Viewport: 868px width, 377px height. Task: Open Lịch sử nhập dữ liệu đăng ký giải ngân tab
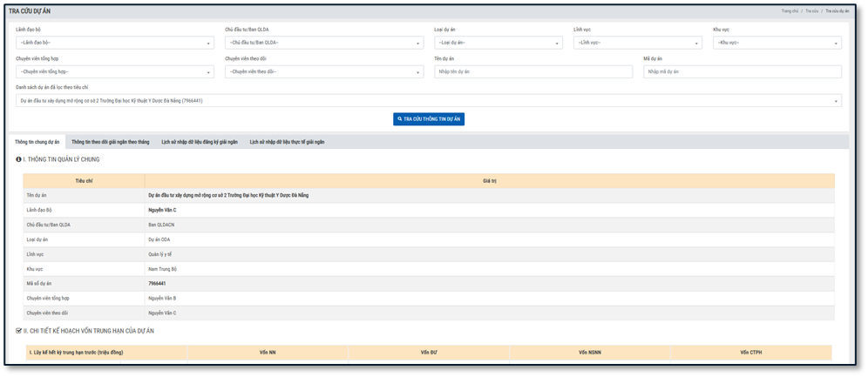pyautogui.click(x=200, y=142)
